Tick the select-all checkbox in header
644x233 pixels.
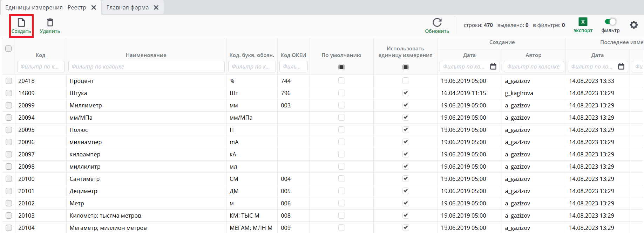point(8,49)
